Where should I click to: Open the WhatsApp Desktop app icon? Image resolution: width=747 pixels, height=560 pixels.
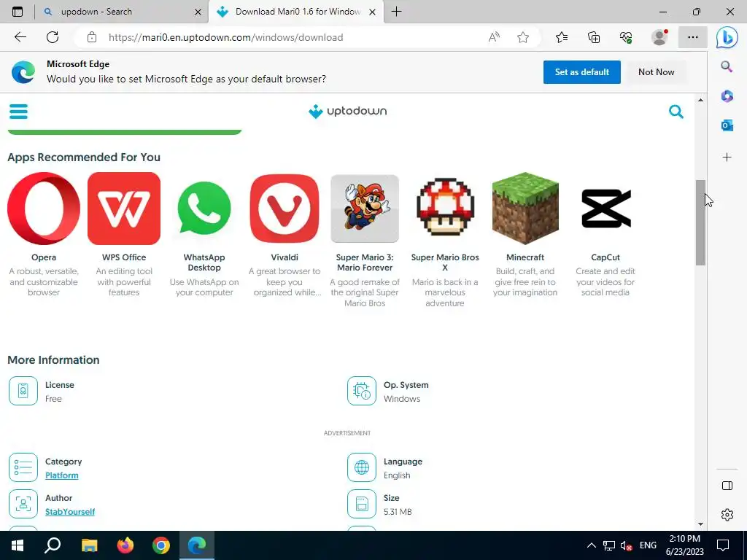204,208
